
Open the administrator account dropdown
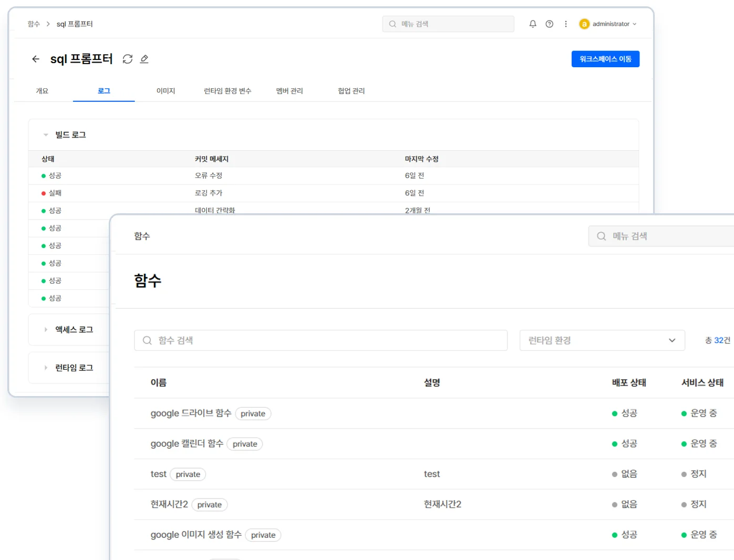[x=634, y=24]
